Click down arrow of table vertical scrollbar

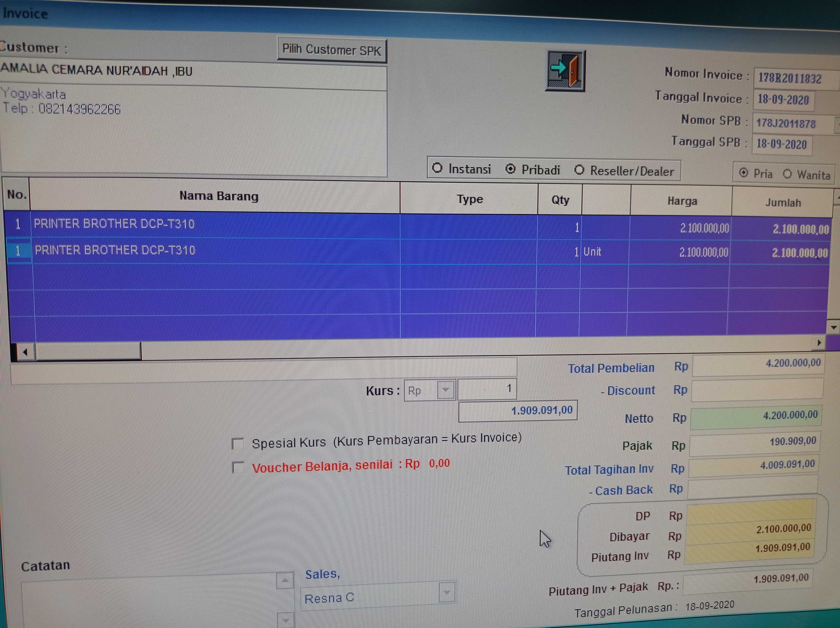click(833, 327)
